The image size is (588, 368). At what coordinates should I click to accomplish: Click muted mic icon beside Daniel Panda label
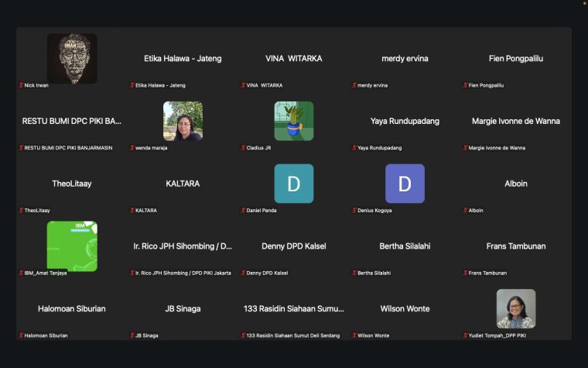(244, 210)
